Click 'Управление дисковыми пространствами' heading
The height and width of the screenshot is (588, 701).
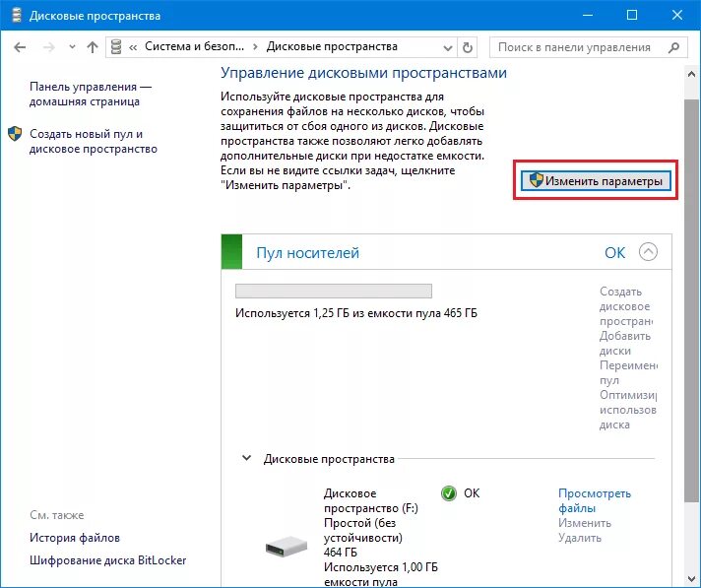click(x=363, y=73)
